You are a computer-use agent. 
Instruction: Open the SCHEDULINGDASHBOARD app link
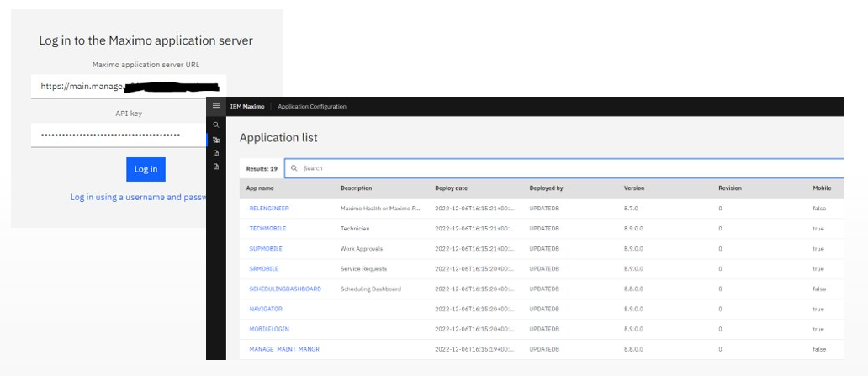[x=285, y=289]
